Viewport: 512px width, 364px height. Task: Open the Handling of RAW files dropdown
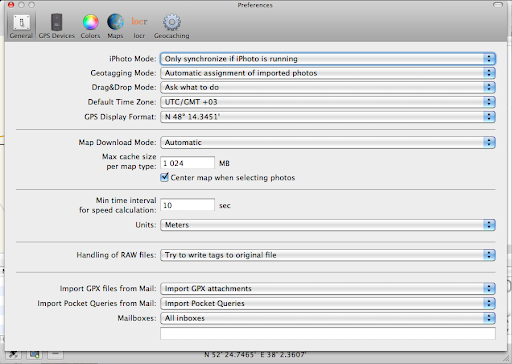pos(328,255)
